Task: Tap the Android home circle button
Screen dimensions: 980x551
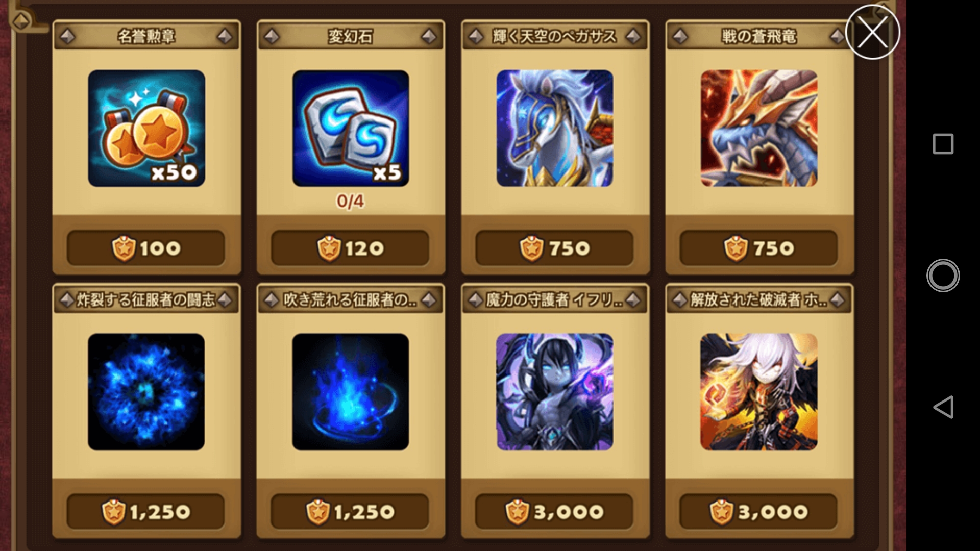Action: [943, 275]
